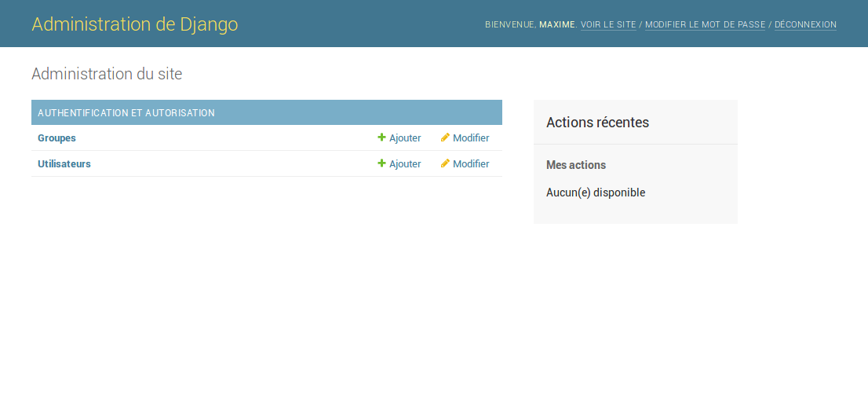Open Modifier le mot de passe
This screenshot has width=868, height=407.
tap(706, 25)
